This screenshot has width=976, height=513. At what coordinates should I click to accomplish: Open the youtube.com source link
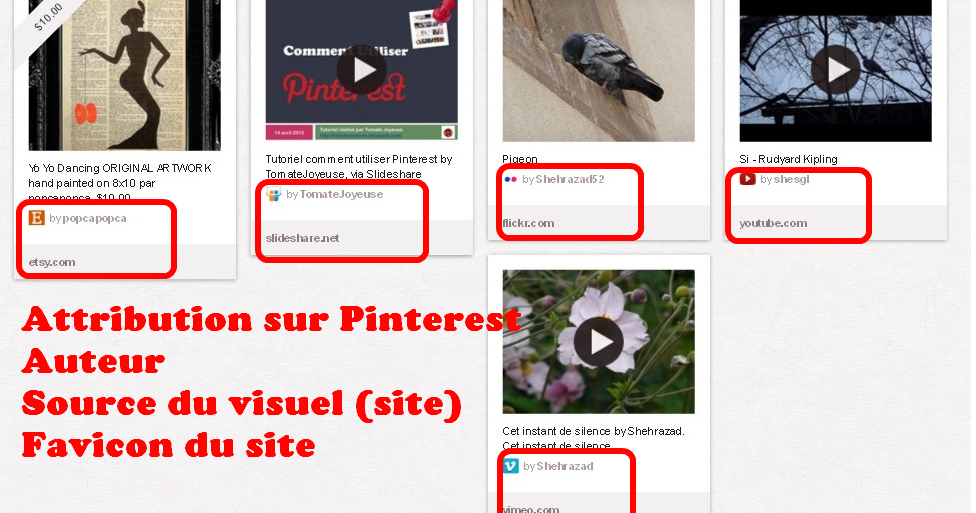(773, 223)
